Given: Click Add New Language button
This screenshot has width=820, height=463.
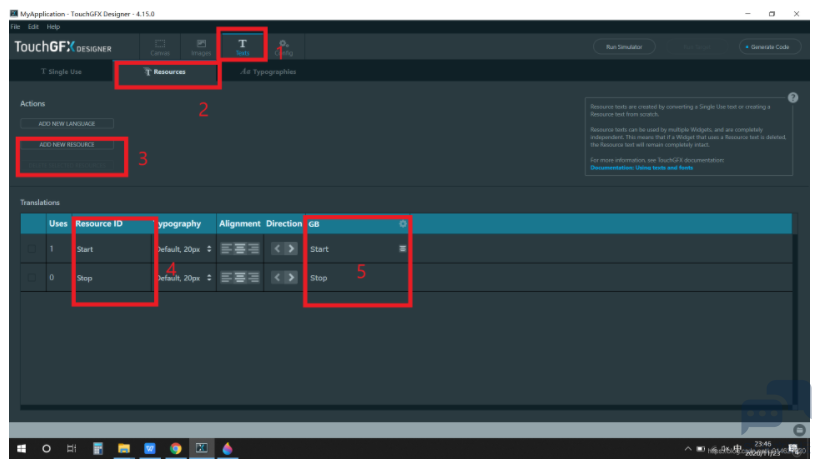Looking at the screenshot, I should click(67, 123).
